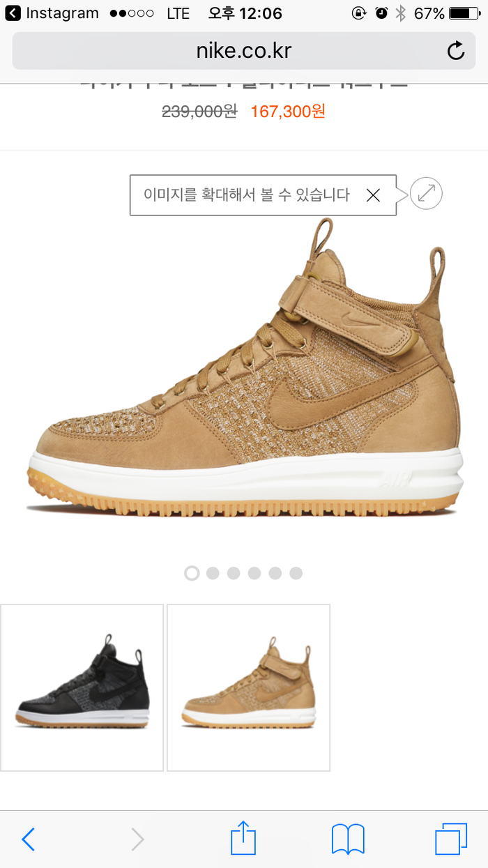Tap the Safari forward arrow
The width and height of the screenshot is (488, 868).
tap(137, 839)
